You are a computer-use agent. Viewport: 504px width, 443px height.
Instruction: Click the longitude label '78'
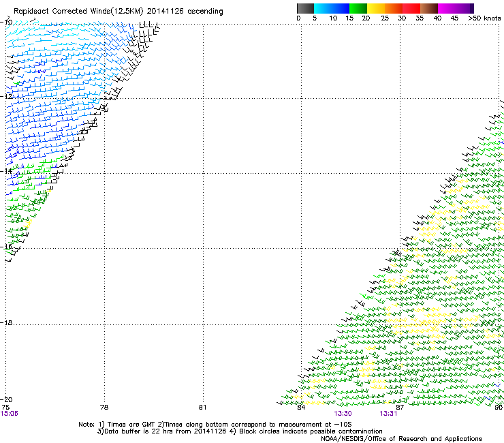point(104,408)
